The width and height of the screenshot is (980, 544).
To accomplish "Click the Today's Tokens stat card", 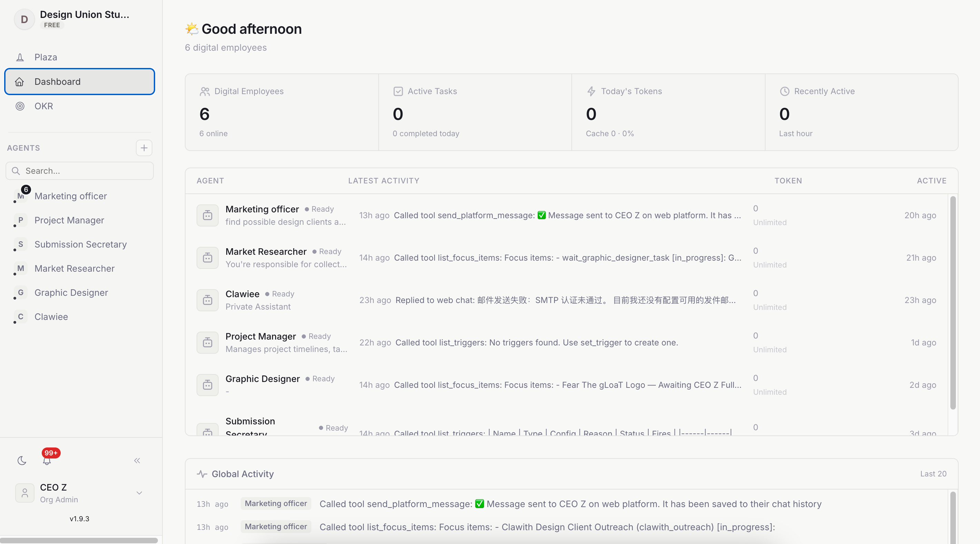I will [668, 112].
